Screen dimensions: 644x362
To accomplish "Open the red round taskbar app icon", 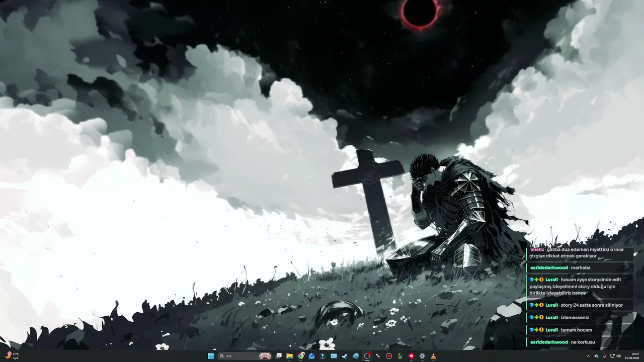I will pos(411,356).
